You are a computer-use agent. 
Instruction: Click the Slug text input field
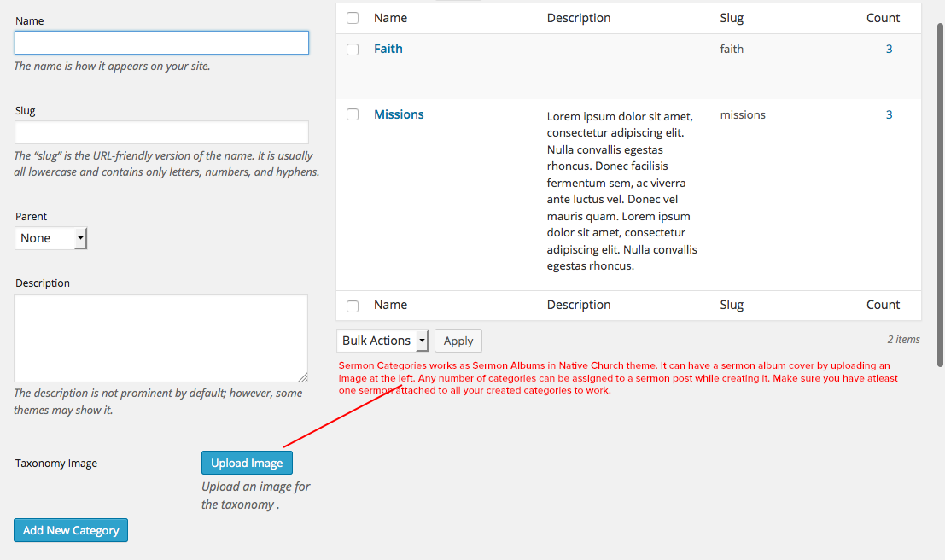tap(161, 132)
